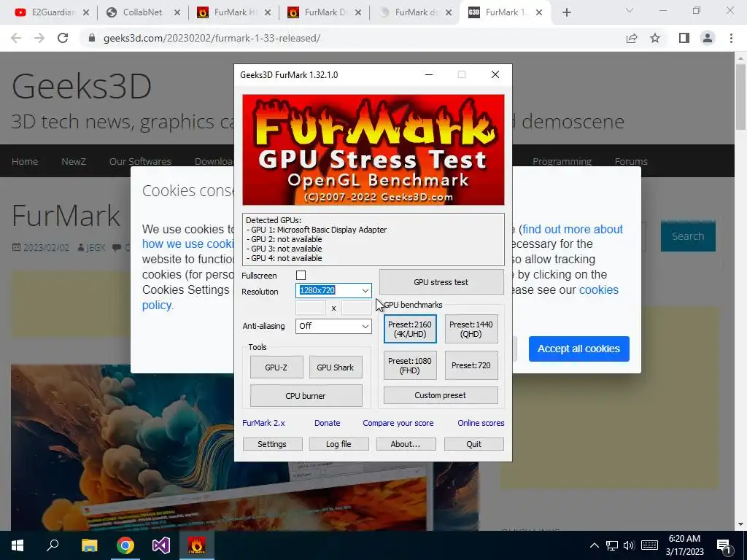747x560 pixels.
Task: Follow the FurMark 2.x link
Action: tap(263, 423)
